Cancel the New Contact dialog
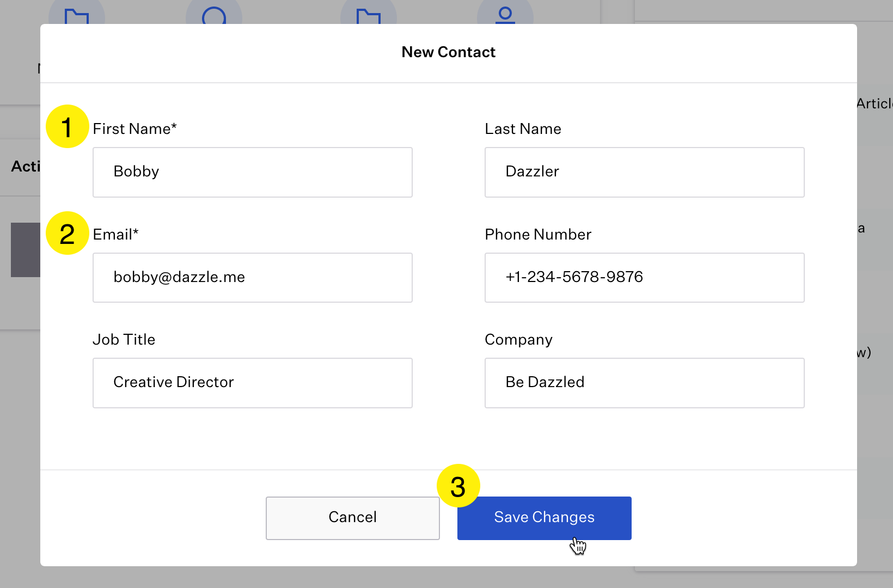Image resolution: width=893 pixels, height=588 pixels. click(352, 517)
